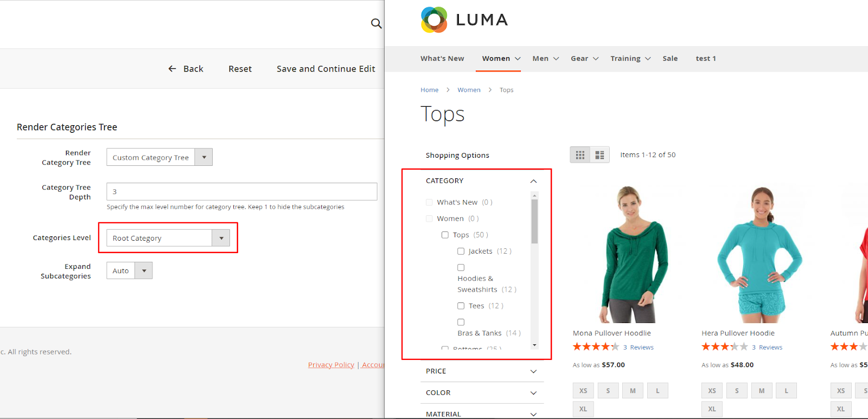Click first star rating of Mona Pullover Hoodlie

pyautogui.click(x=577, y=347)
